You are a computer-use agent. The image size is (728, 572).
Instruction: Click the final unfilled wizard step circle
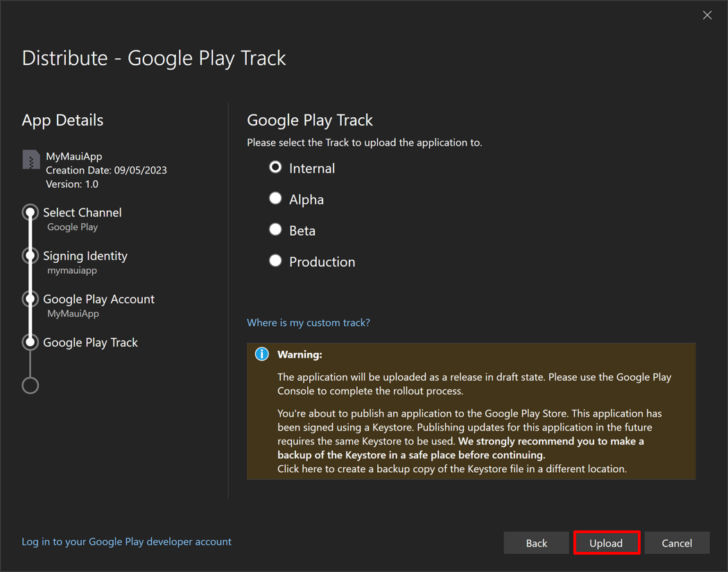click(x=30, y=385)
